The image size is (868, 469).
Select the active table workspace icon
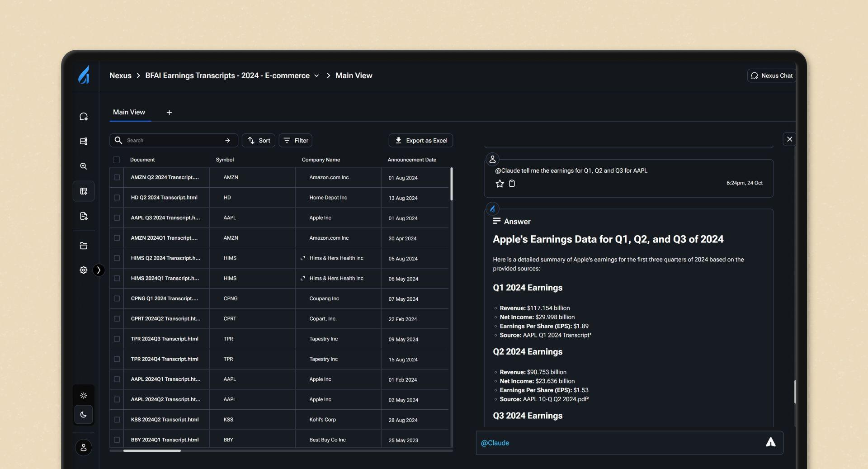point(84,191)
